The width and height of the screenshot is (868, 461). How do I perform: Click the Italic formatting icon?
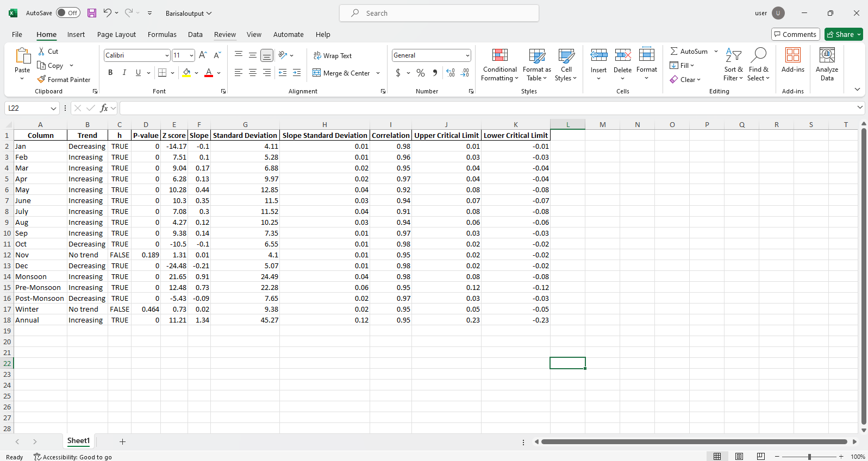(124, 73)
